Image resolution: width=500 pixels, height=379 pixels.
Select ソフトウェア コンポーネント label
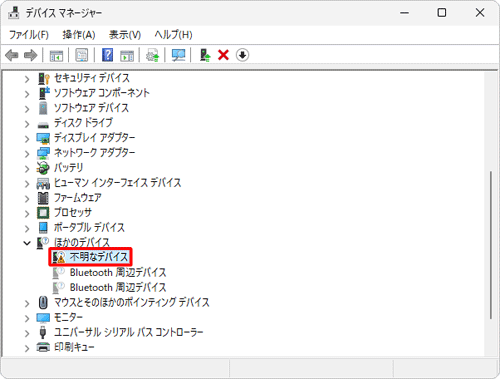(102, 93)
